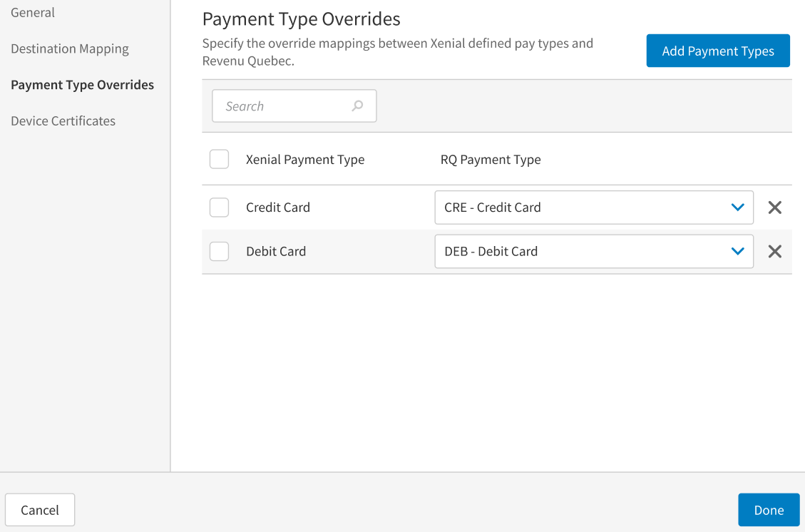Open the CRE - Credit Card dropdown
The height and width of the screenshot is (532, 805).
[x=594, y=207]
